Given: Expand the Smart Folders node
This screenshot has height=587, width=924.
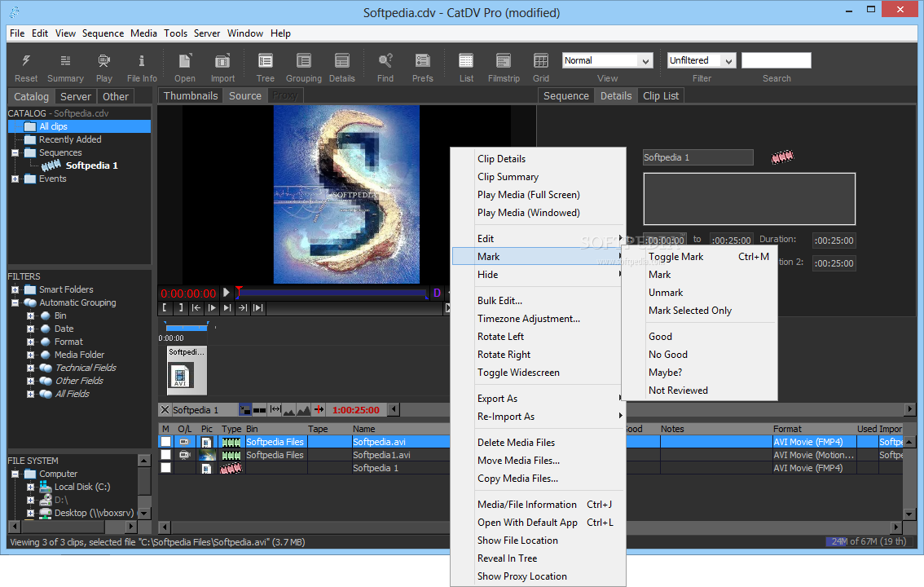Looking at the screenshot, I should point(15,289).
